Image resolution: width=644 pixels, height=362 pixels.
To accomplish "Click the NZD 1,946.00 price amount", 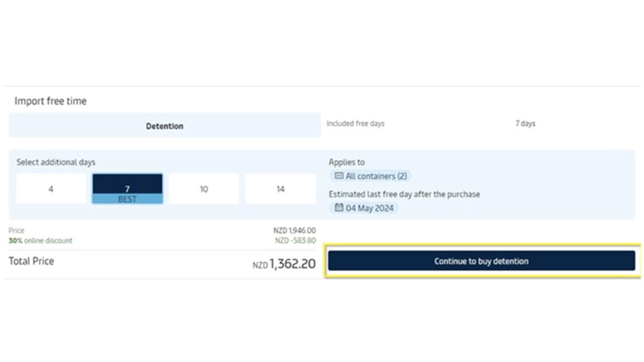I will coord(294,230).
